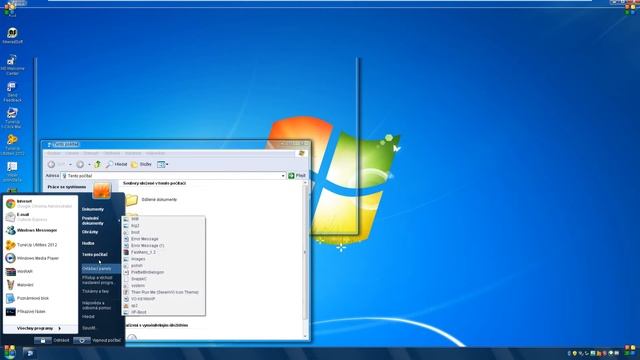Expand Všechny programy list

(x=39, y=328)
